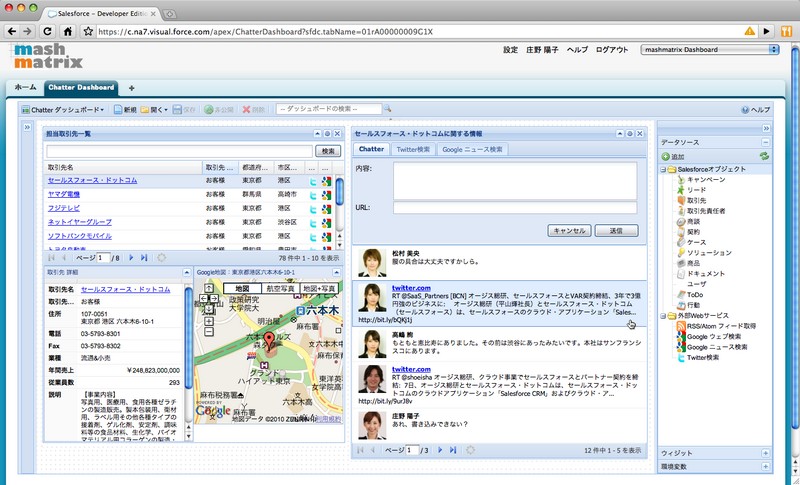This screenshot has height=485, width=800.
Task: Switch to the Google ニュース検索 tab
Action: (472, 149)
